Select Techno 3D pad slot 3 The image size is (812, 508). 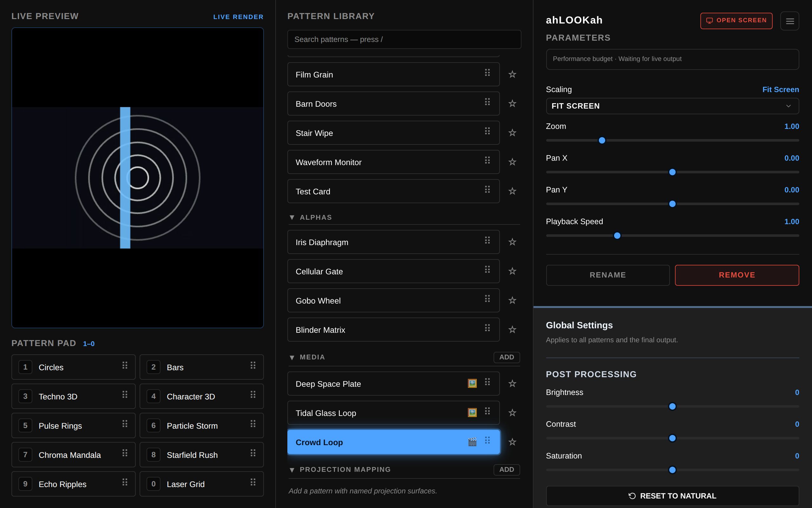coord(74,397)
